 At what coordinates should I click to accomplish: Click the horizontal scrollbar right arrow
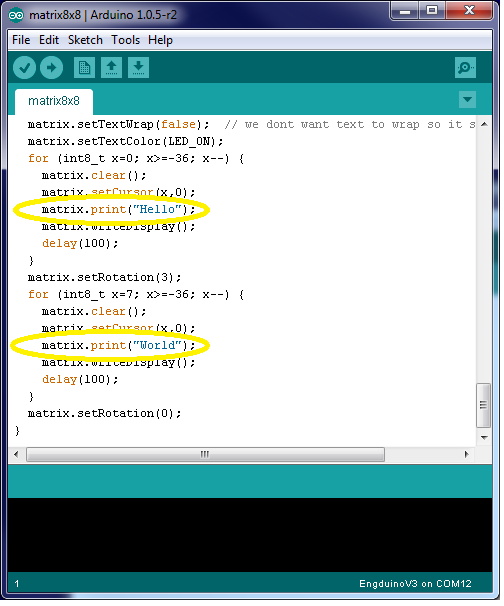(467, 454)
